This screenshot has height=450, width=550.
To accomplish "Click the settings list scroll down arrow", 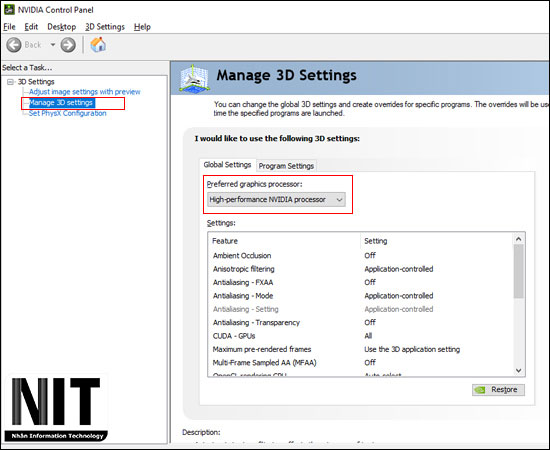I will point(519,370).
